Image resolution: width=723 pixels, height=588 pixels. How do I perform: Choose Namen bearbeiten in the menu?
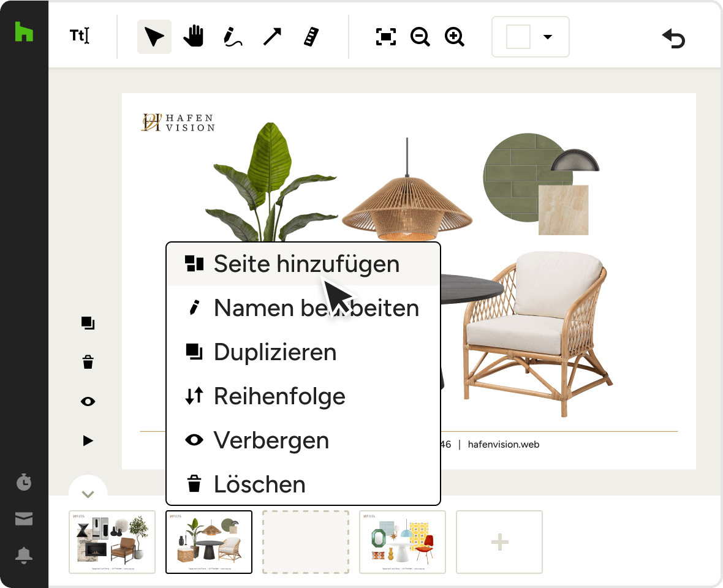click(x=303, y=307)
